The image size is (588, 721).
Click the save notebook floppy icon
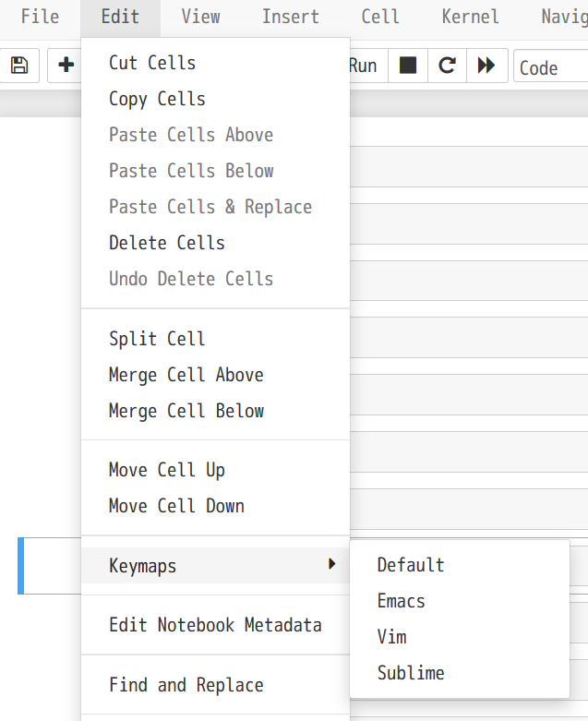19,66
